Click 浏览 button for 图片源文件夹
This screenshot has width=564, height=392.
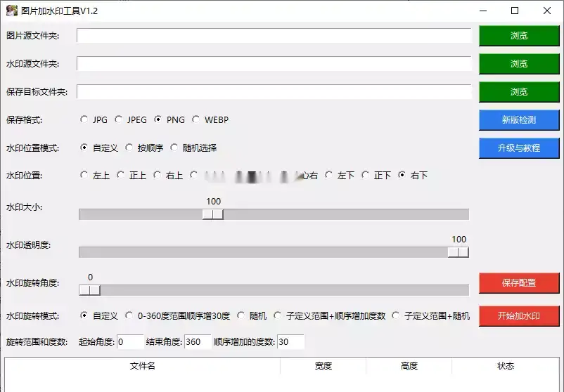519,36
